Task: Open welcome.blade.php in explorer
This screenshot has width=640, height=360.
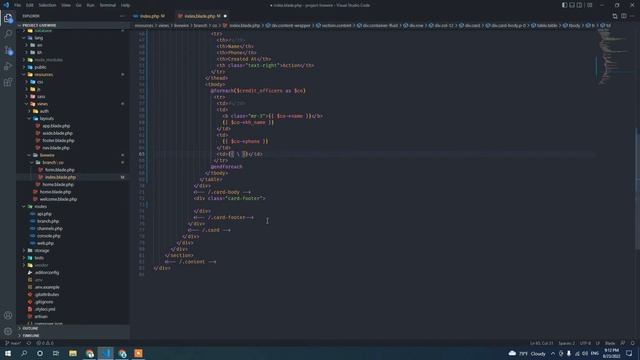Action: [x=58, y=199]
